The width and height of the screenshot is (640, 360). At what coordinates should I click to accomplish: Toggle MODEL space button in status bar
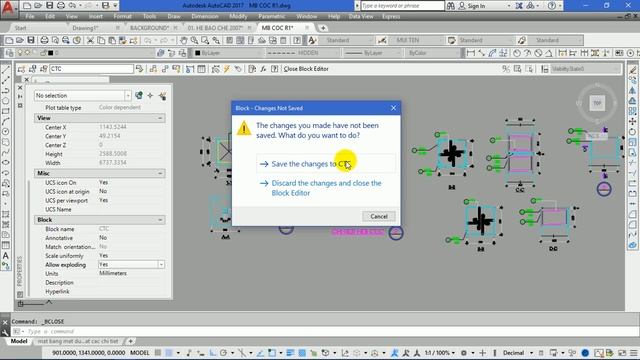pyautogui.click(x=140, y=353)
